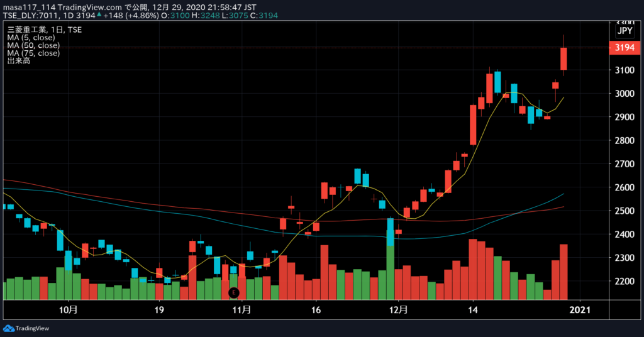
Task: Click the high value H:3248 in header
Action: [206, 16]
